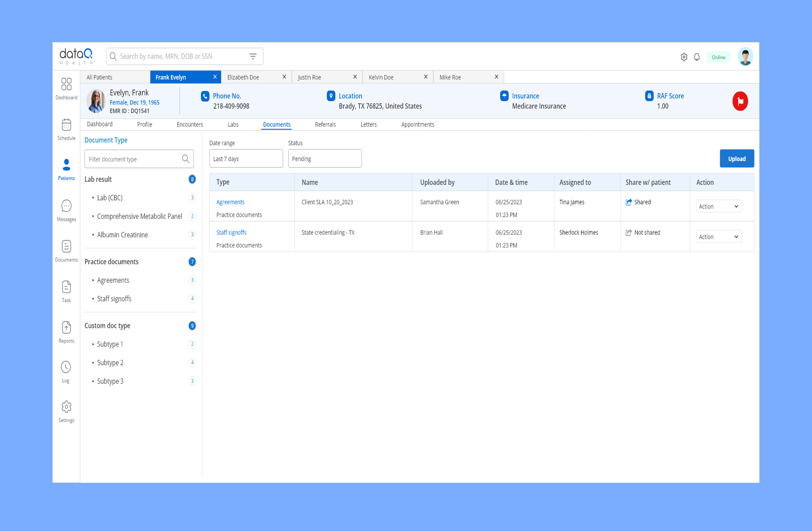Switch to the Encounters tab
The width and height of the screenshot is (812, 531).
(190, 124)
